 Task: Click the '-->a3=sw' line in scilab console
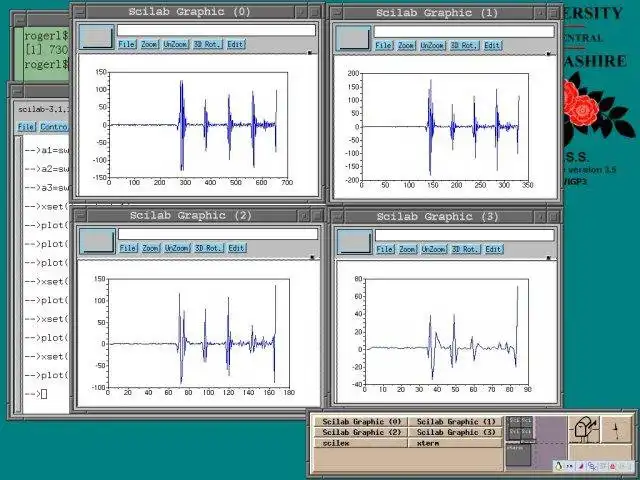(x=47, y=188)
